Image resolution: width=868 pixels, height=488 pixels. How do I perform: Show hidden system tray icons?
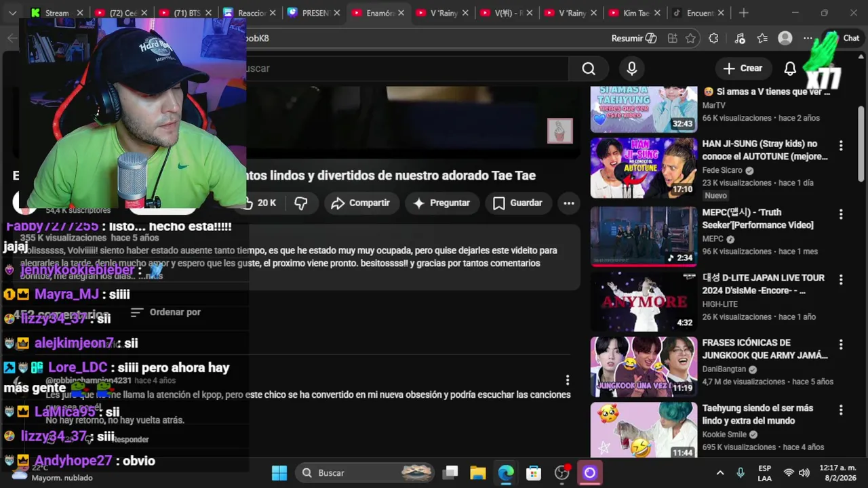(720, 473)
